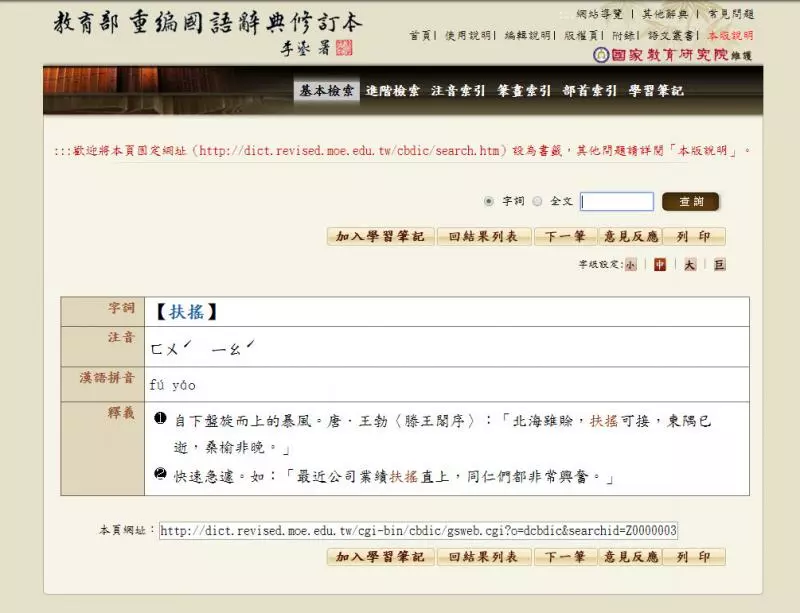Screen dimensions: 800x613
Task: Click the search text input field
Action: (x=617, y=201)
